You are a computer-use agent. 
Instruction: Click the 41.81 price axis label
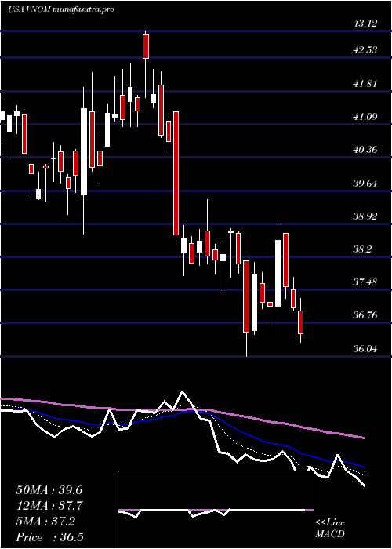365,84
